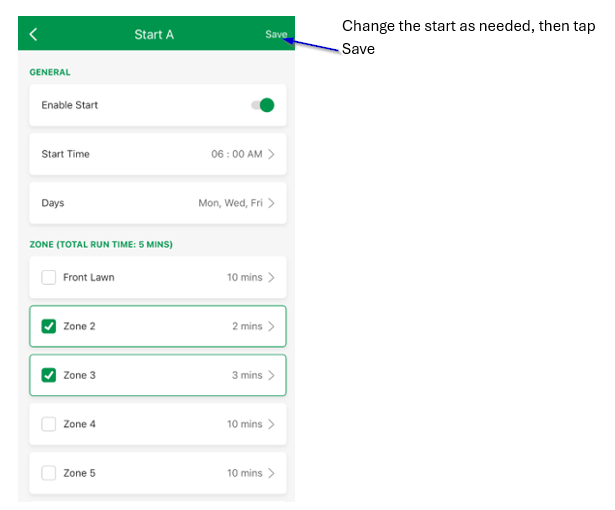Toggle the Enable Start switch
The width and height of the screenshot is (615, 510).
coord(263,105)
